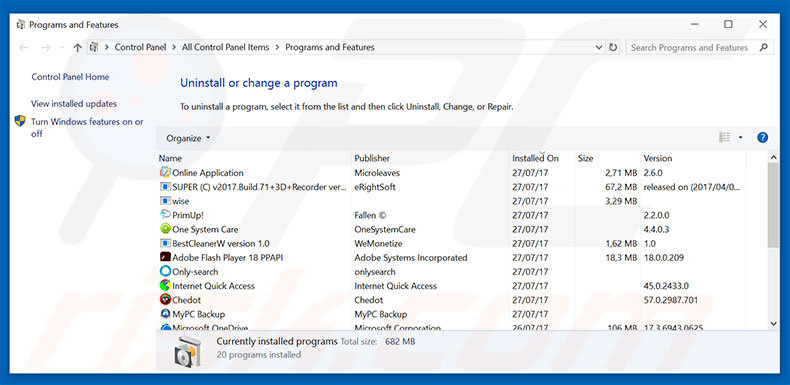Image resolution: width=790 pixels, height=385 pixels.
Task: Click the Chedot browser icon
Action: [165, 299]
